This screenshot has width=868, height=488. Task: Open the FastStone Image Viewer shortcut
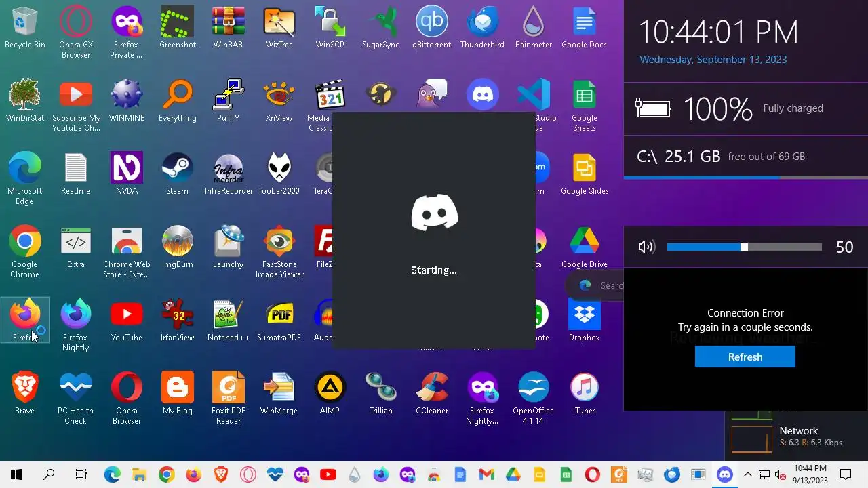[279, 253]
